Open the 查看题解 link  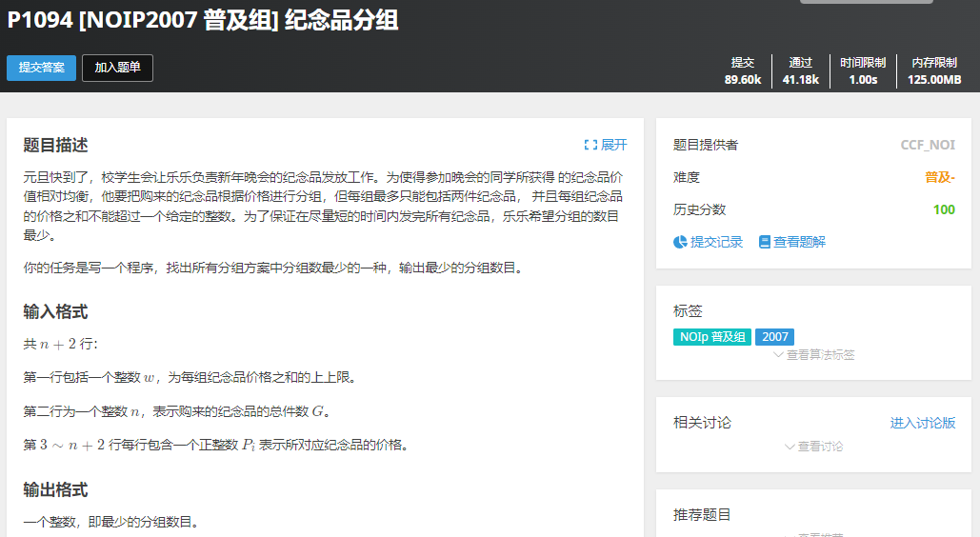click(x=799, y=242)
